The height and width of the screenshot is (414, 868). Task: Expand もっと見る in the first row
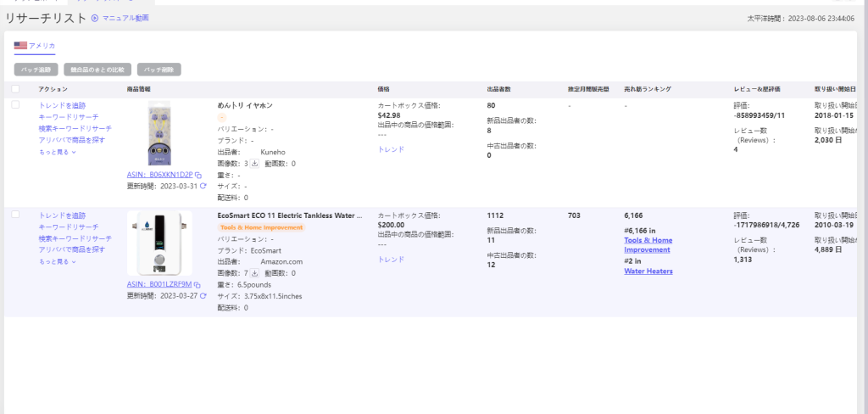coord(58,153)
